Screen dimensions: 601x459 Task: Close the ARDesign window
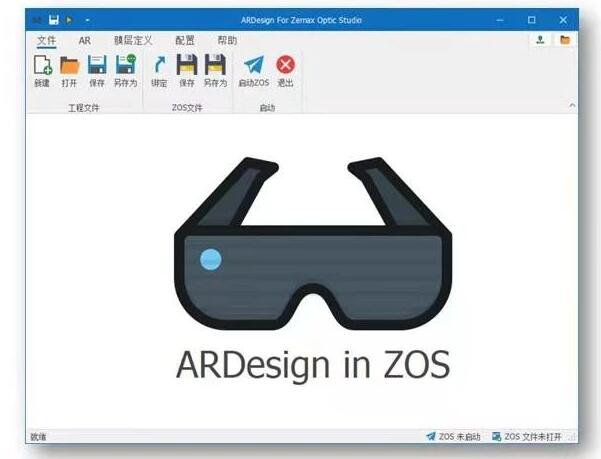[x=563, y=20]
